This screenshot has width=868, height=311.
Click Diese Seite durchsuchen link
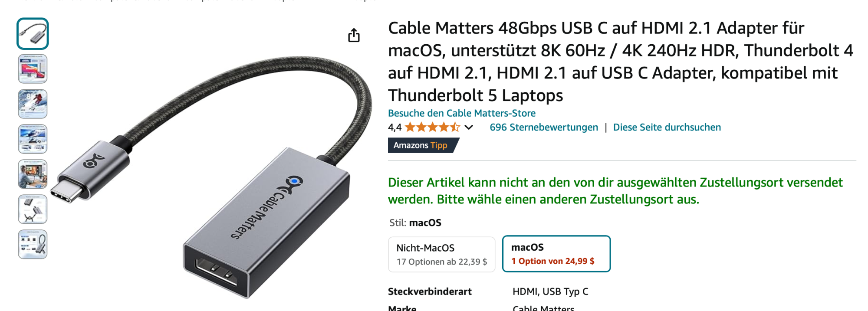tap(667, 127)
